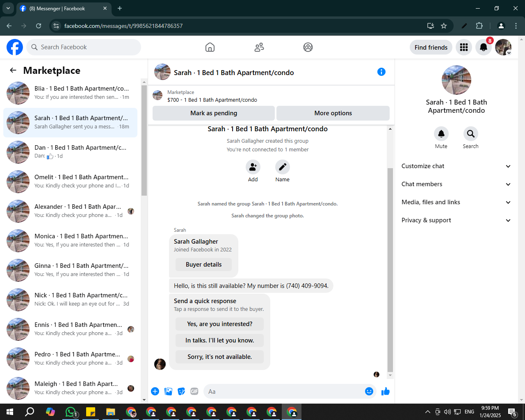Viewport: 525px width, 420px height.
Task: Bookmark this page star icon
Action: [x=444, y=26]
